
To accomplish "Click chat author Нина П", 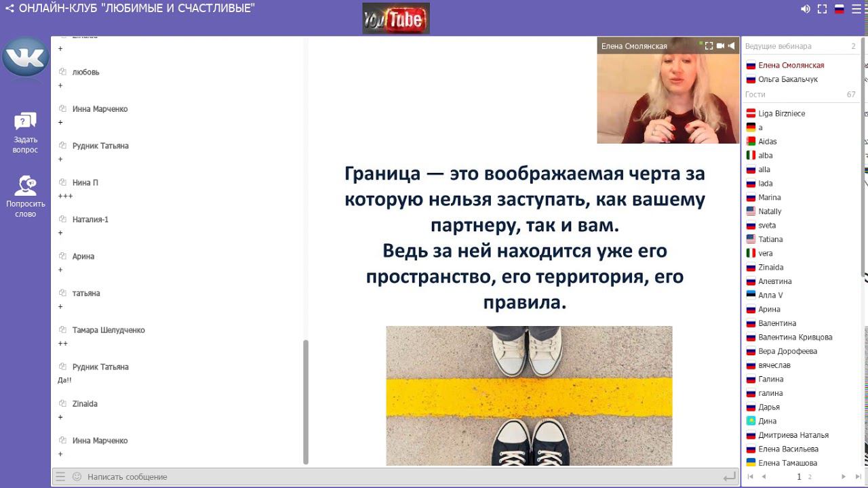I will [x=85, y=183].
